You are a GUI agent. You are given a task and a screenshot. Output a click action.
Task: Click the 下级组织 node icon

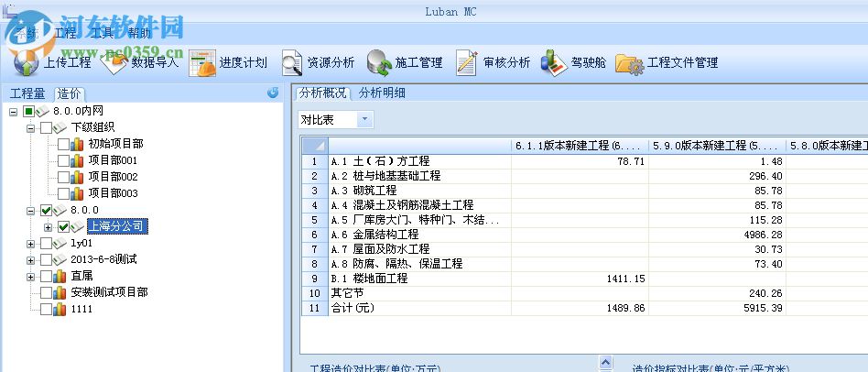point(60,128)
